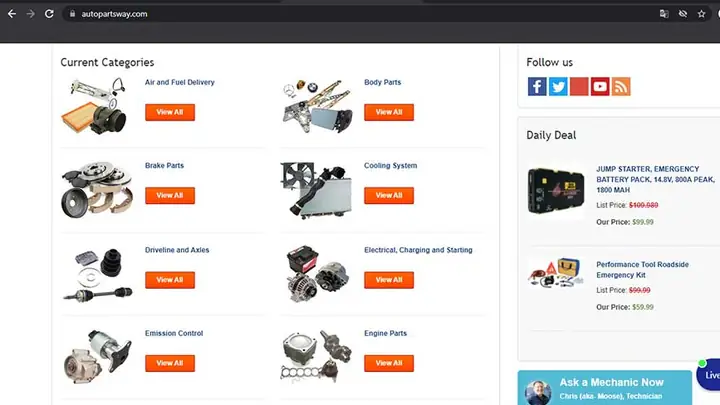This screenshot has width=720, height=405.
Task: Click View All for Engine Parts
Action: (x=389, y=363)
